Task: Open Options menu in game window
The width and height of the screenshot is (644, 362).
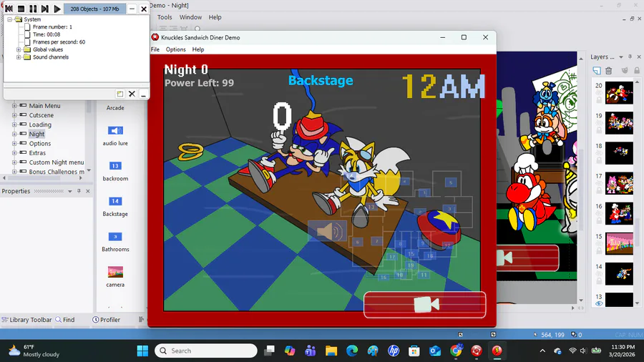Action: (176, 49)
